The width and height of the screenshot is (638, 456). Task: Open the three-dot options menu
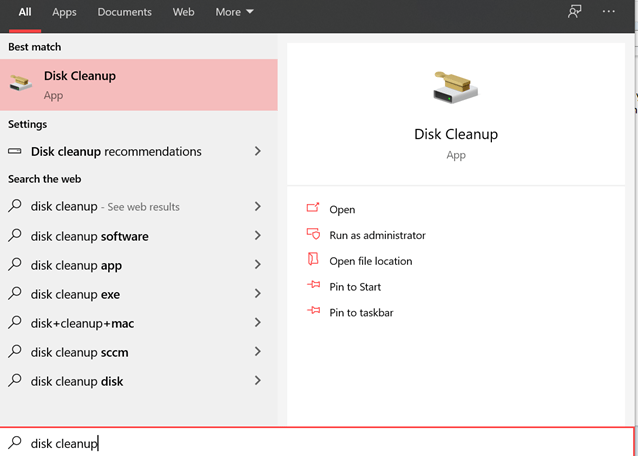pos(609,11)
